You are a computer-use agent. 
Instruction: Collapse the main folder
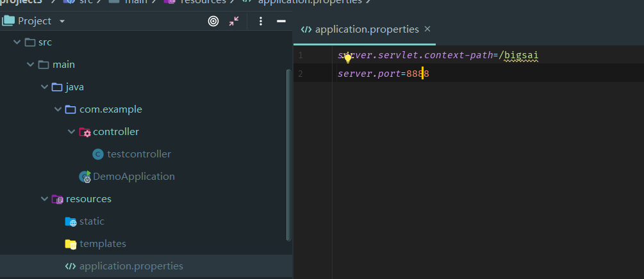(30, 65)
